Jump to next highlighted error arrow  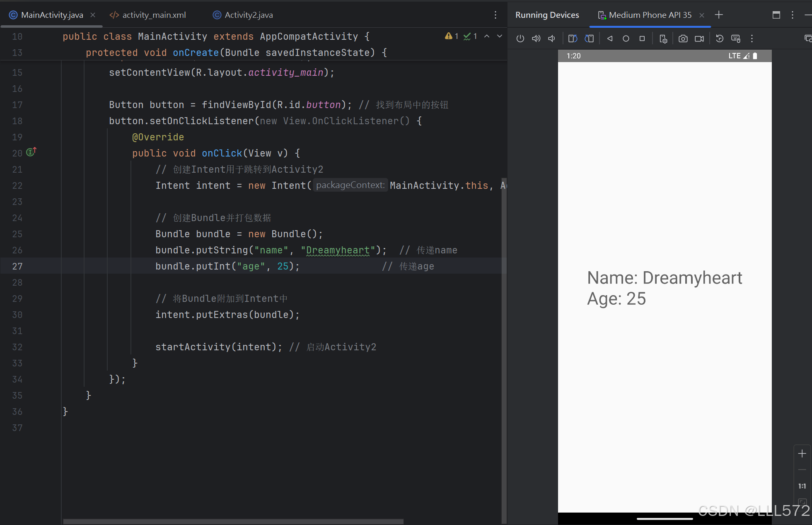tap(500, 36)
